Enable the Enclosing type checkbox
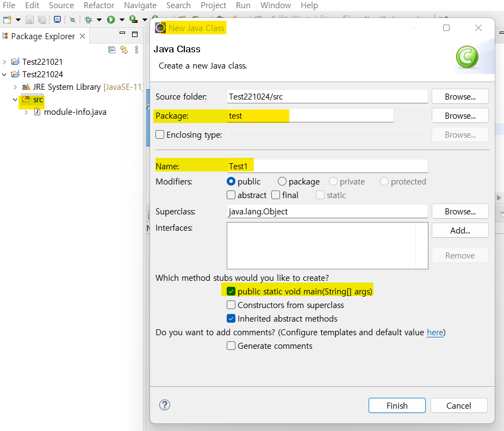 tap(160, 134)
